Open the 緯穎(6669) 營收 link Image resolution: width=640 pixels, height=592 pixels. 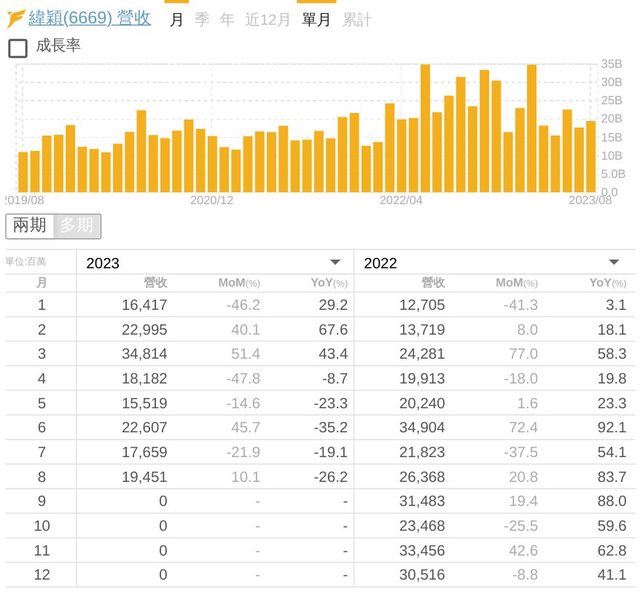[89, 18]
